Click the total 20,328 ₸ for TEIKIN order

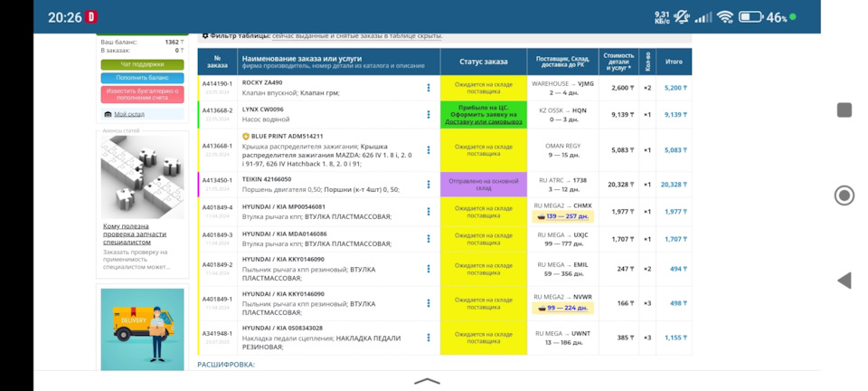674,185
